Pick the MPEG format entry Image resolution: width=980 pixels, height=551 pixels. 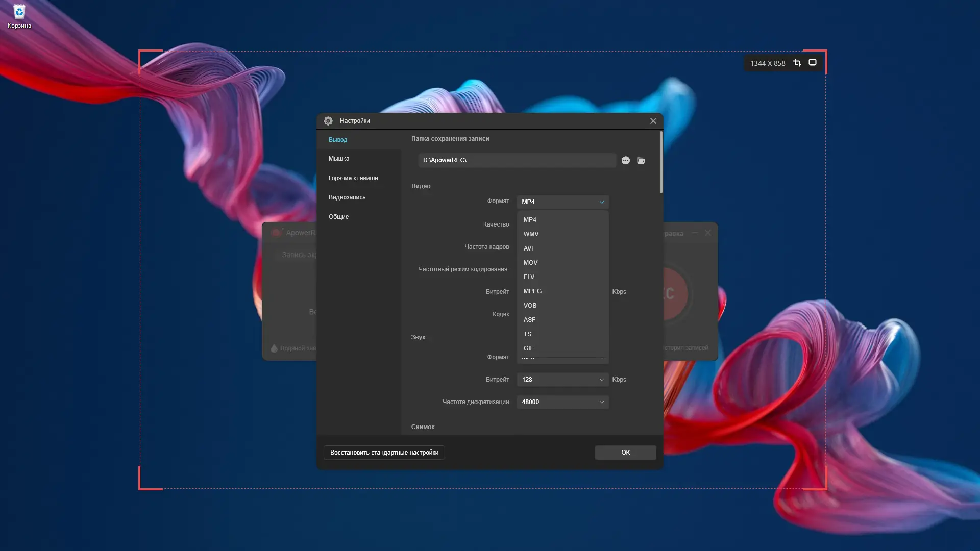(x=532, y=291)
